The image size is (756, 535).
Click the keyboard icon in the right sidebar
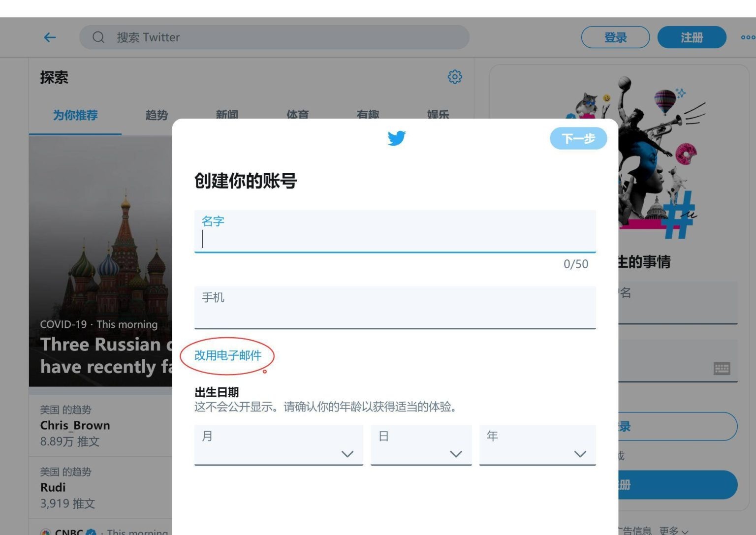(722, 368)
